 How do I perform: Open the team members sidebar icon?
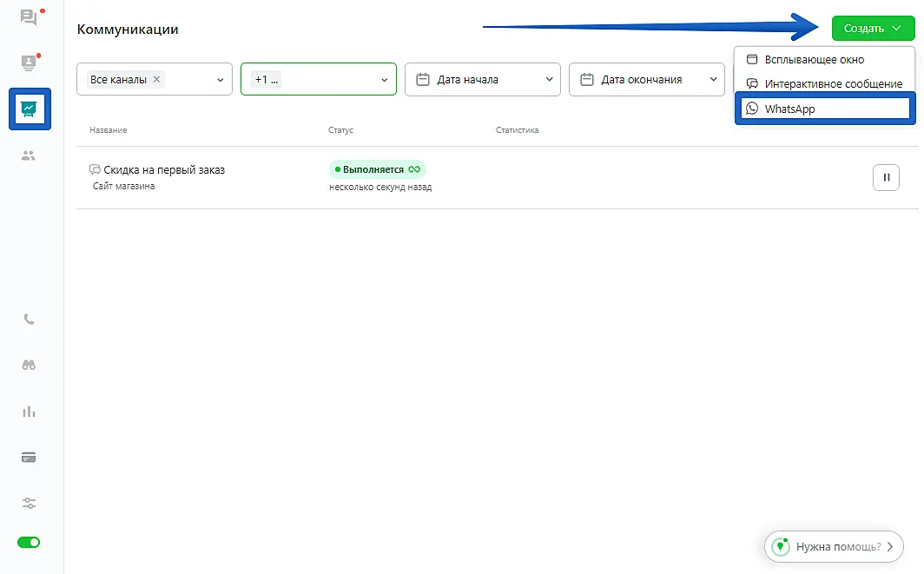[29, 155]
